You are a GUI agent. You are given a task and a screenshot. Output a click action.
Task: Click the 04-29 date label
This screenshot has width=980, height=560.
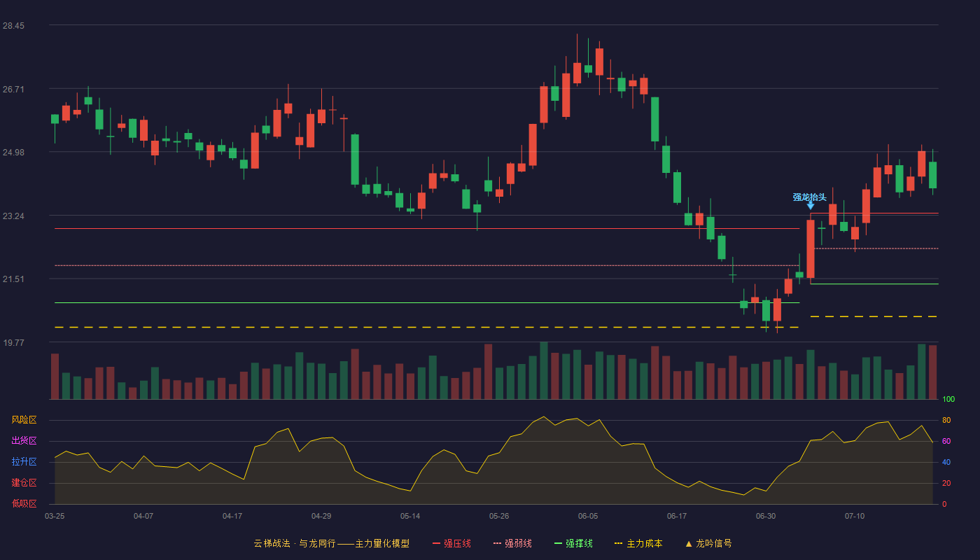321,516
